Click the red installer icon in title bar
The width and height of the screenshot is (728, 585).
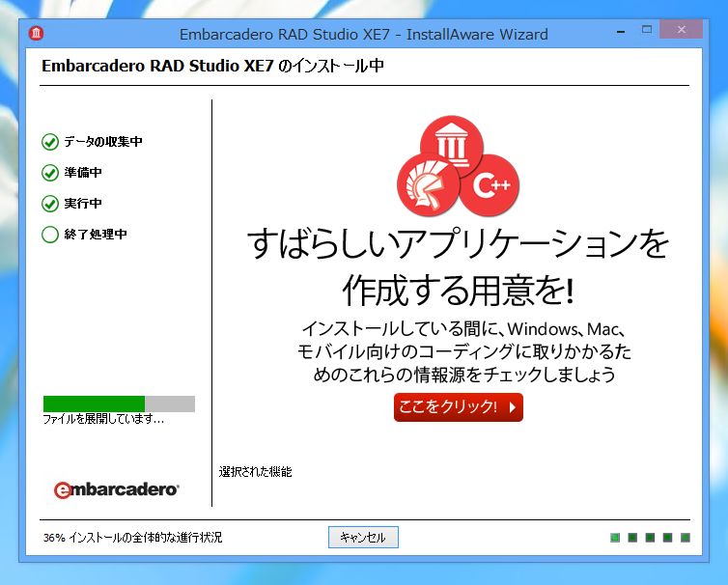click(37, 33)
